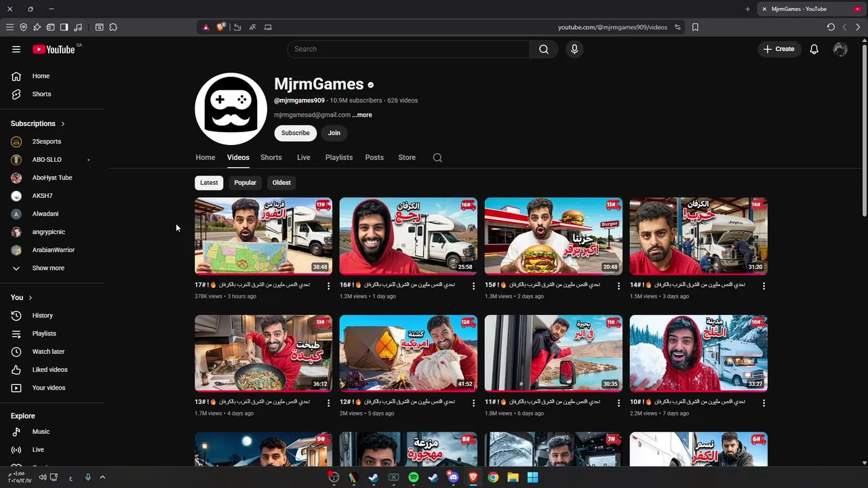
Task: Search within channel using magnifier icon
Action: click(437, 157)
